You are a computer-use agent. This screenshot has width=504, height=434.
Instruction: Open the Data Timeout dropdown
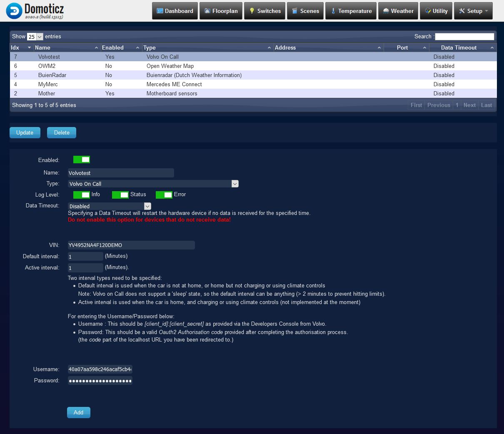[110, 206]
